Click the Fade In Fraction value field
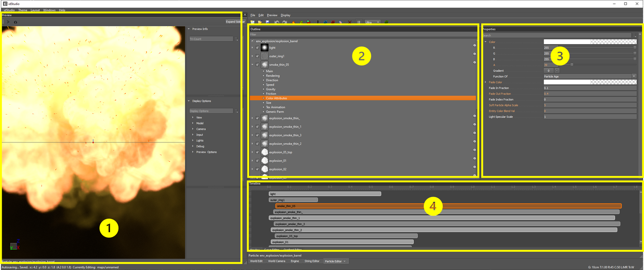This screenshot has height=270, width=644. tap(590, 88)
